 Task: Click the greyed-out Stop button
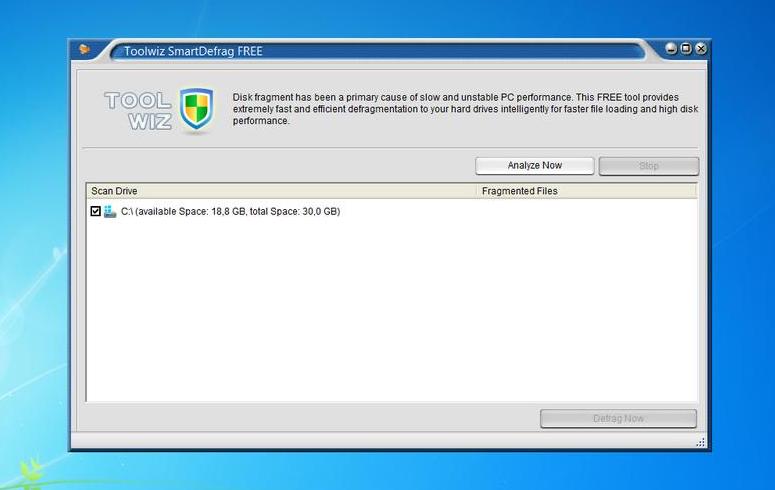pos(648,166)
